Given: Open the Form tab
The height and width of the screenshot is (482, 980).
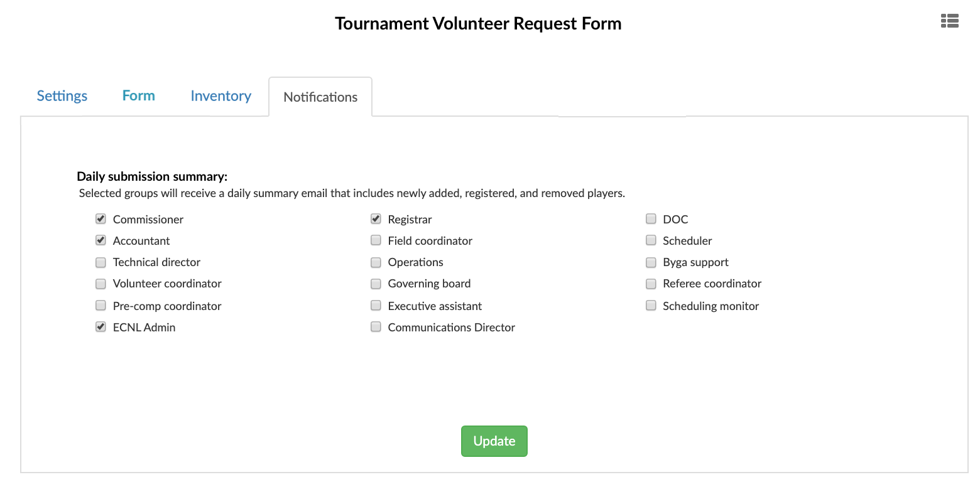Looking at the screenshot, I should (x=139, y=96).
